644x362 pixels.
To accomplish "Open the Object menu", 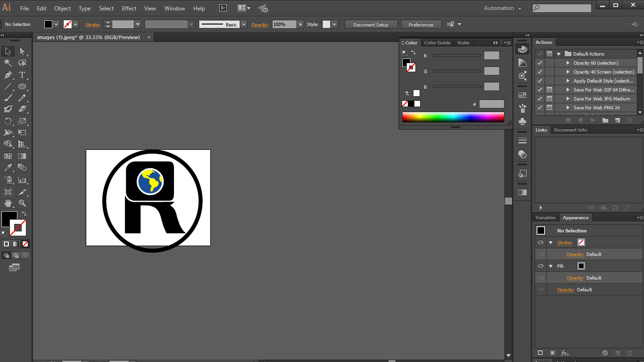I will (62, 8).
